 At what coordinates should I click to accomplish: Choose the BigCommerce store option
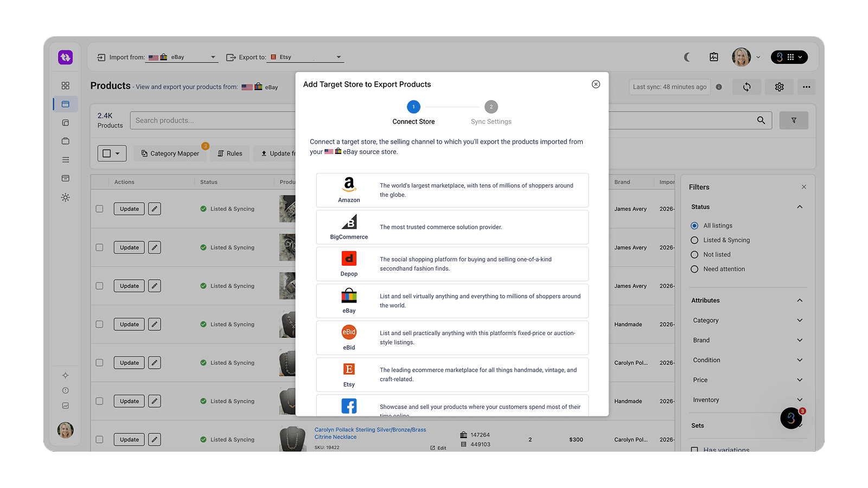pyautogui.click(x=452, y=227)
